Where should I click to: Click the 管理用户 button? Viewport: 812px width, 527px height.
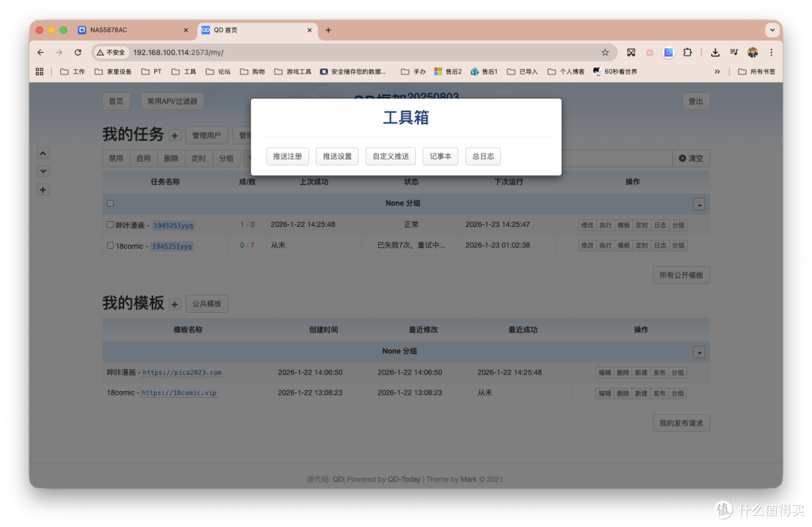(207, 135)
